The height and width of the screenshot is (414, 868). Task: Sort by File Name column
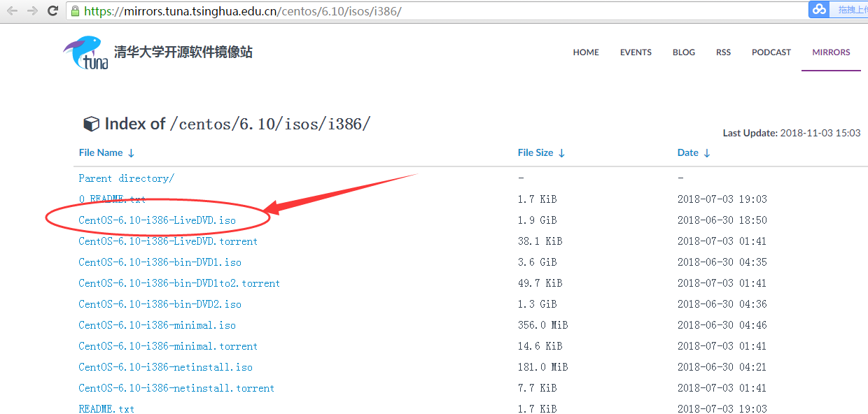pyautogui.click(x=106, y=152)
